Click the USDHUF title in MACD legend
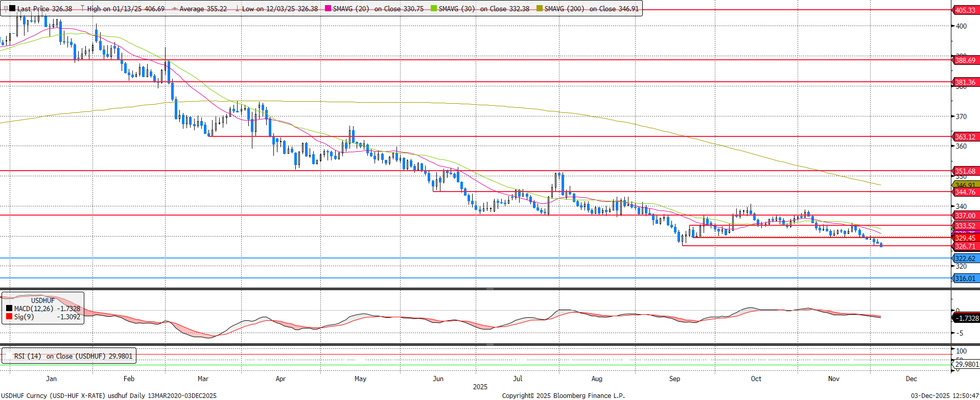The height and width of the screenshot is (400, 980). tap(42, 300)
